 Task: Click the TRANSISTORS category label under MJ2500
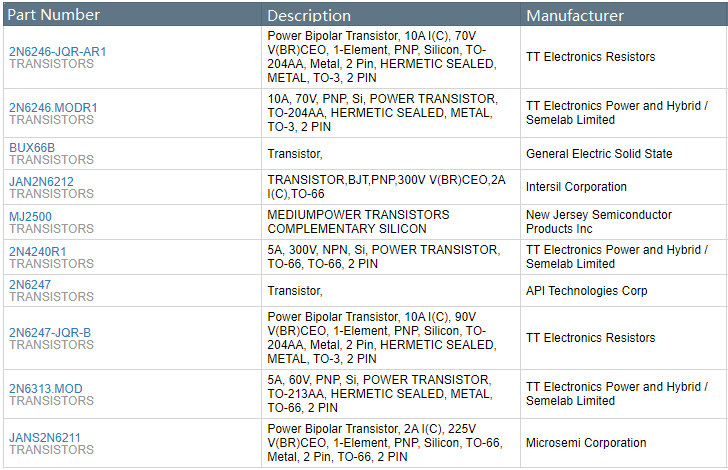[51, 229]
